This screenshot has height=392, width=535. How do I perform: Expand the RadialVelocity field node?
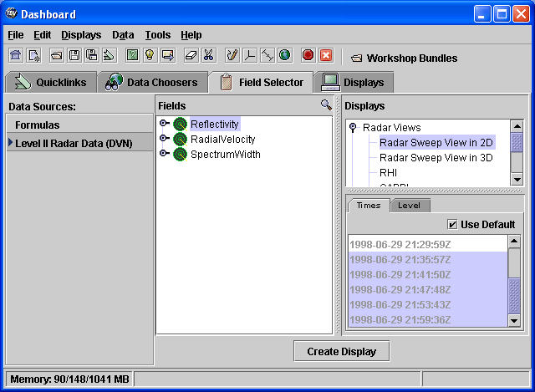coord(164,139)
